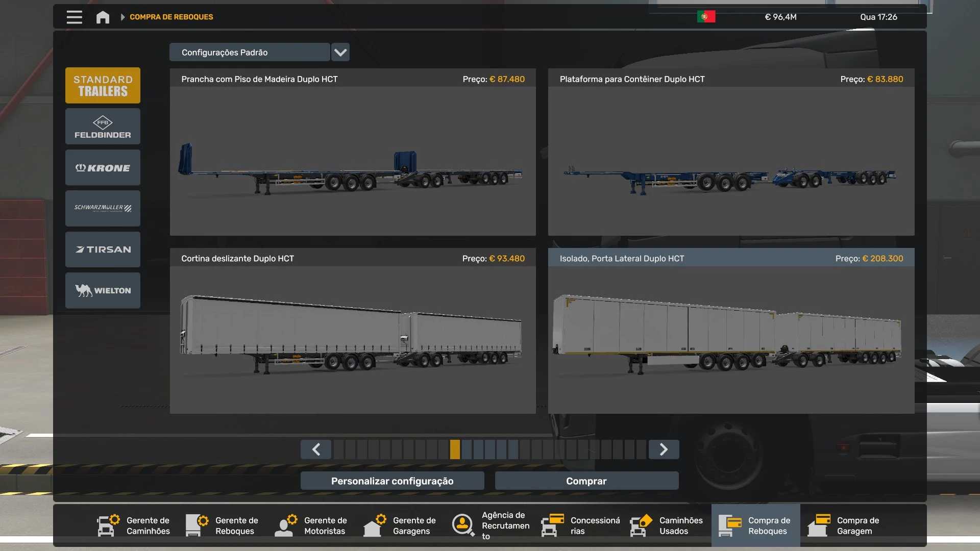This screenshot has height=551, width=980.
Task: Select the Tirsan trailer brand
Action: click(103, 249)
